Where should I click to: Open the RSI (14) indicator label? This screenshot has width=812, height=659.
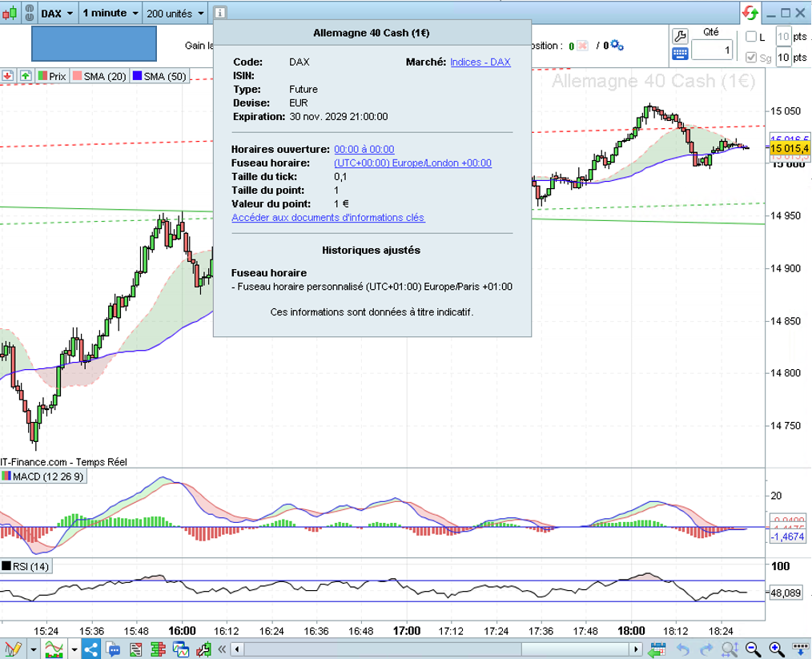click(x=26, y=566)
